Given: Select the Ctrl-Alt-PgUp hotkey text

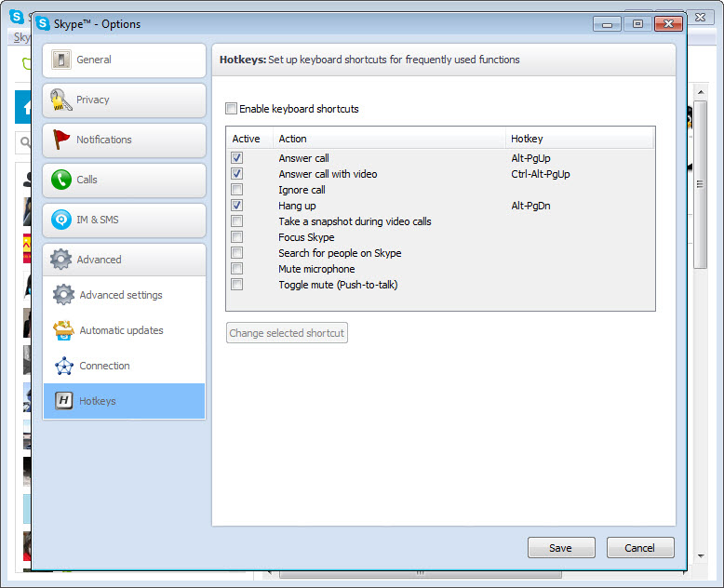Looking at the screenshot, I should coord(541,174).
